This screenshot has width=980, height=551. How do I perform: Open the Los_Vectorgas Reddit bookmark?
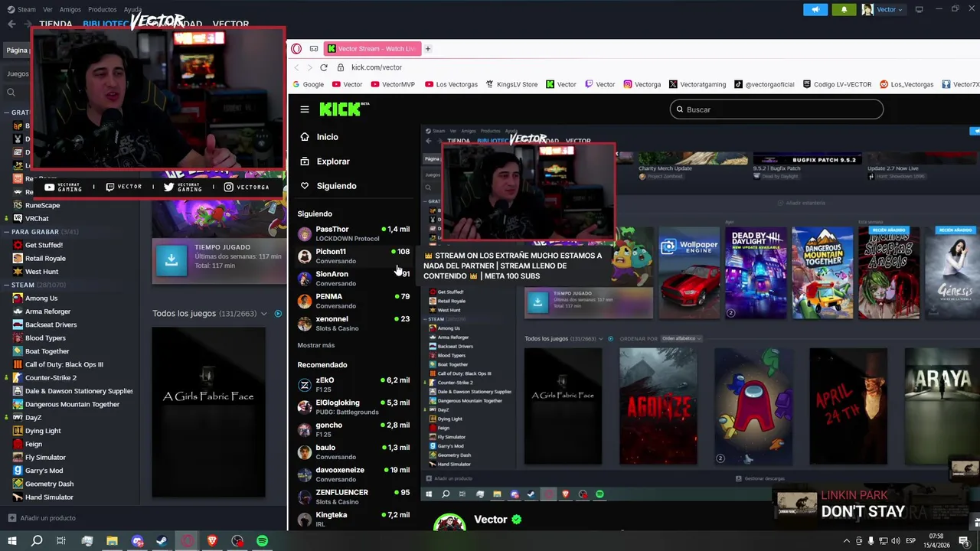[906, 84]
